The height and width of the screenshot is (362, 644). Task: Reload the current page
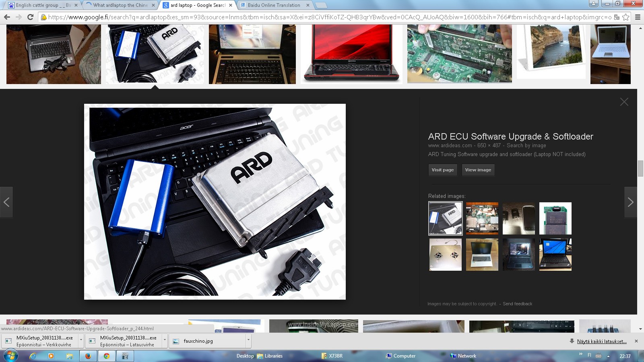tap(30, 17)
